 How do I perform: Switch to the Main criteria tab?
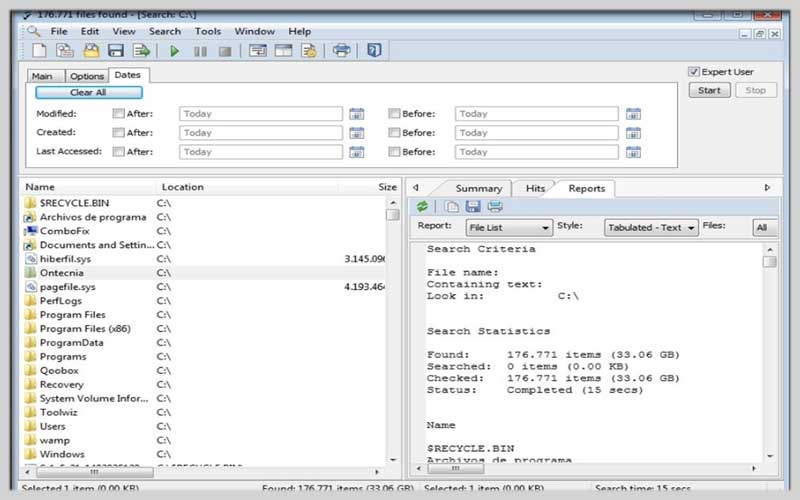point(45,76)
